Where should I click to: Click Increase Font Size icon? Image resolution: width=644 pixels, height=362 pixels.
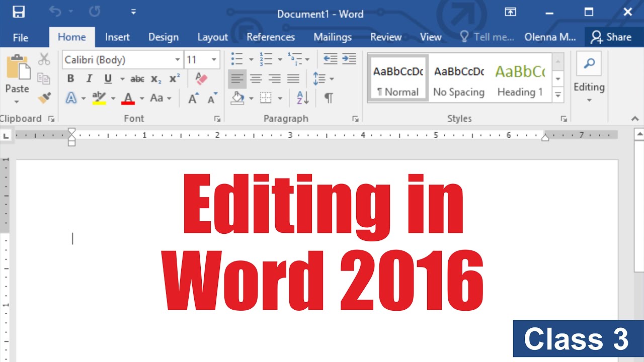point(193,98)
